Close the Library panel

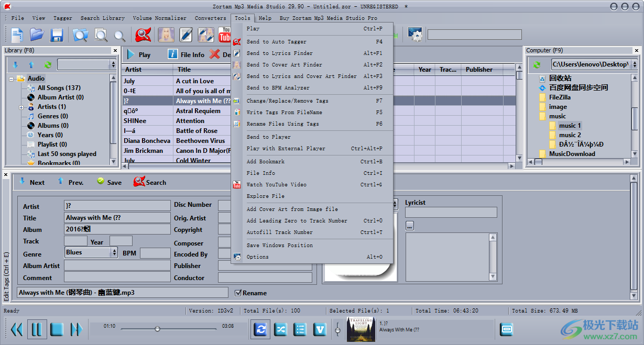click(x=115, y=51)
